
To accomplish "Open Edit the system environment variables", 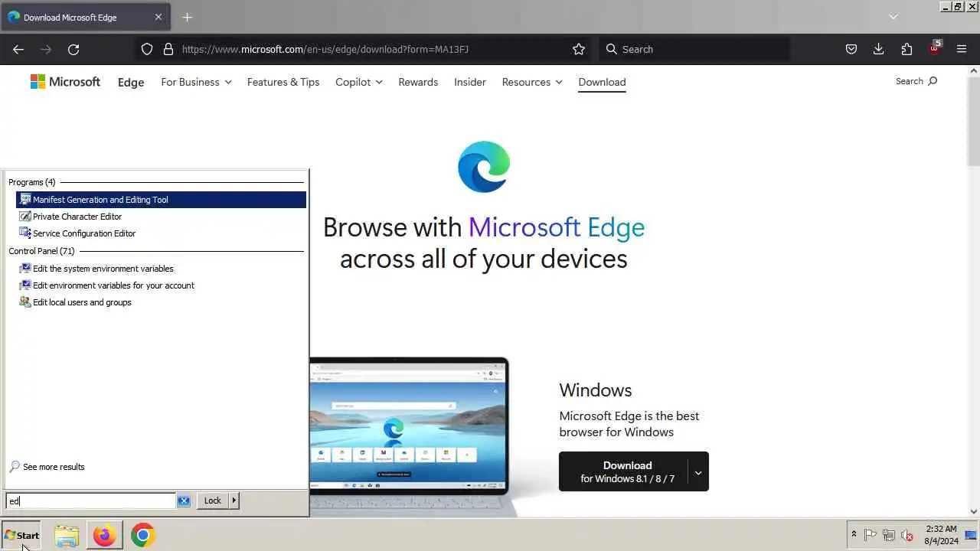I will [161, 269].
